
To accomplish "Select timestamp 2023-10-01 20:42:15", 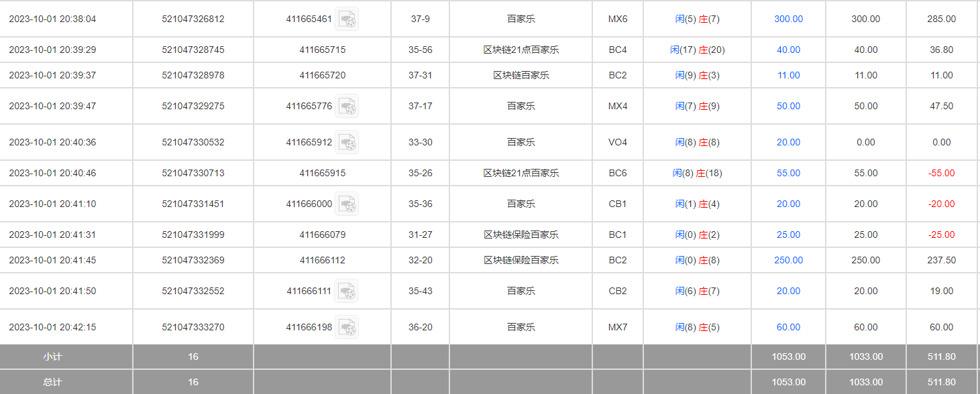I will 52,327.
